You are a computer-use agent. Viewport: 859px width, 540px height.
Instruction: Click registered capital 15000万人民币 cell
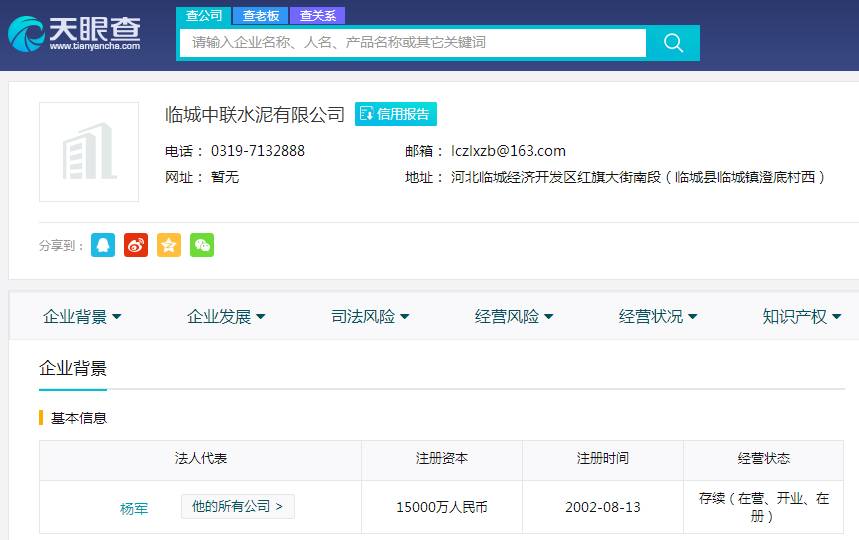(442, 507)
